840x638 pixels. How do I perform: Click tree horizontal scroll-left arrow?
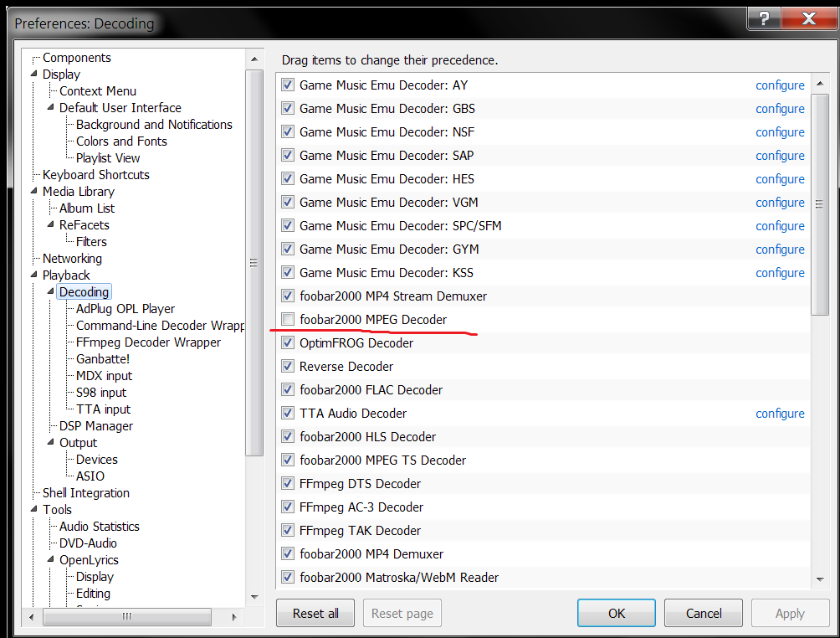click(31, 616)
